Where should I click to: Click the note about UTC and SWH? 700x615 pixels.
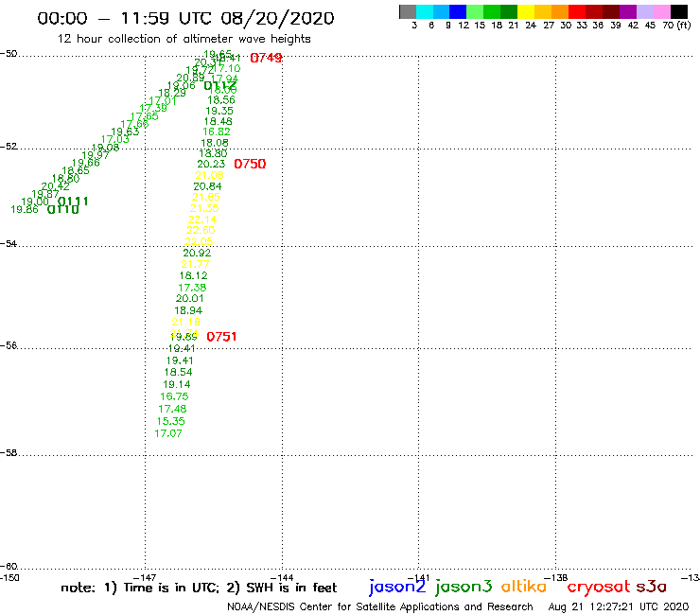(199, 588)
